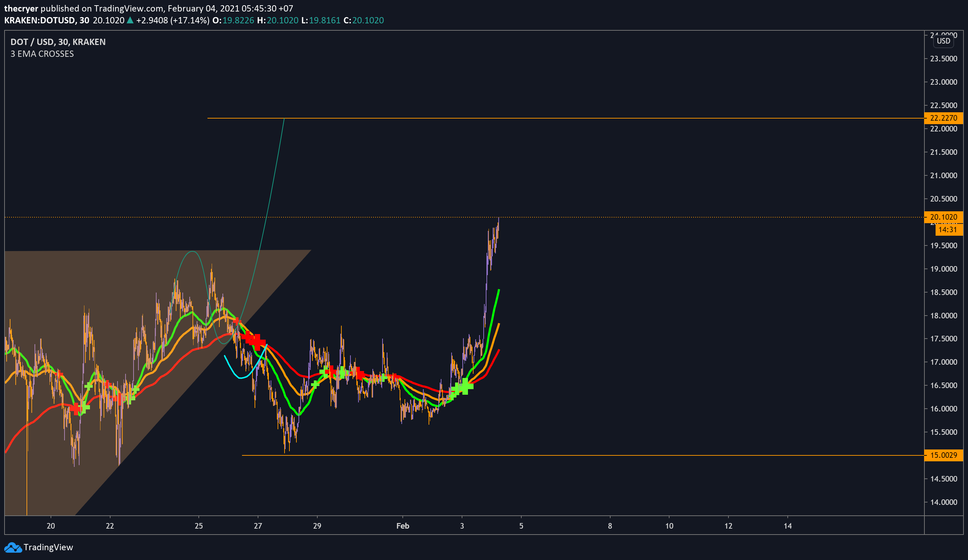Viewport: 968px width, 560px height.
Task: Click the 17.5000 price axis label
Action: 943,339
